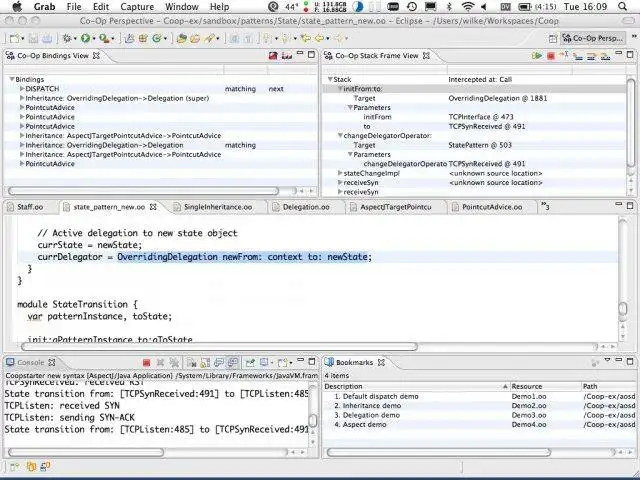Open the Capture menu
Image resolution: width=640 pixels, height=480 pixels.
click(137, 7)
